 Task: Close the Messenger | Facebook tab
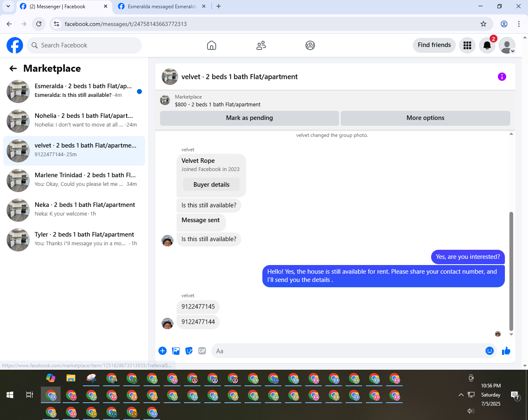(106, 7)
